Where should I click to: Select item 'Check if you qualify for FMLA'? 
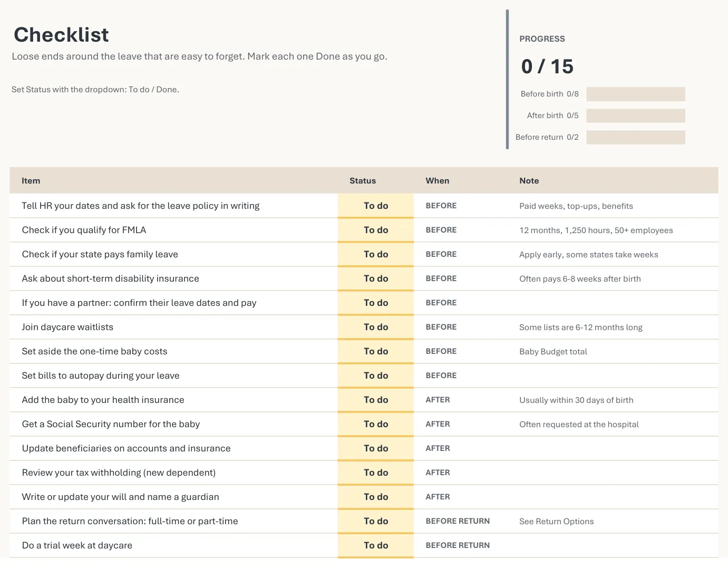(84, 230)
